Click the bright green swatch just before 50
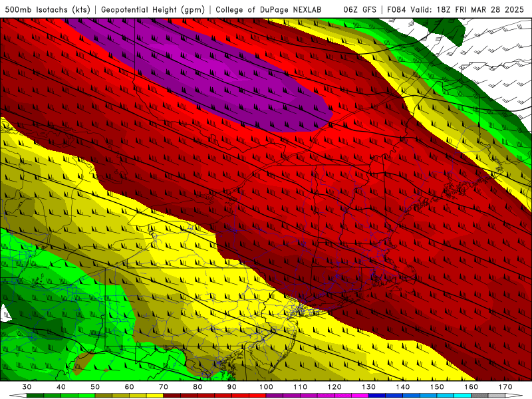Screen dimensions: 532x399 click(x=86, y=396)
